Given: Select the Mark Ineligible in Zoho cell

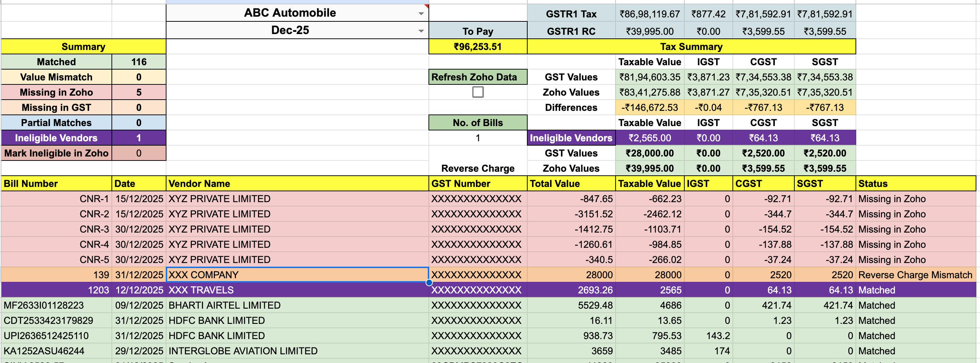Looking at the screenshot, I should (x=56, y=153).
